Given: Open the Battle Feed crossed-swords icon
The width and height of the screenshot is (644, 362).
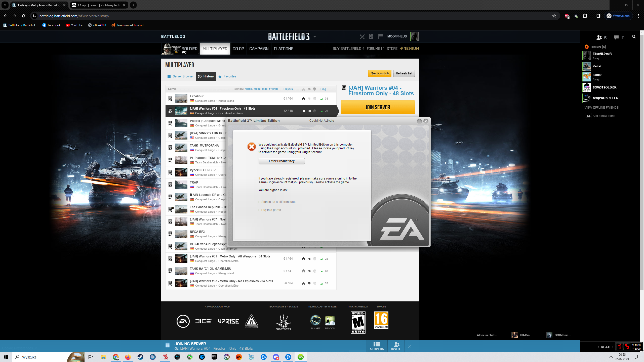Looking at the screenshot, I should [x=362, y=37].
